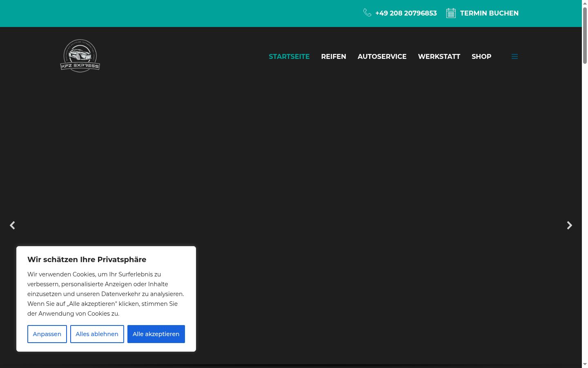Click Anpassen in cookie banner
Image resolution: width=588 pixels, height=368 pixels.
pyautogui.click(x=47, y=334)
